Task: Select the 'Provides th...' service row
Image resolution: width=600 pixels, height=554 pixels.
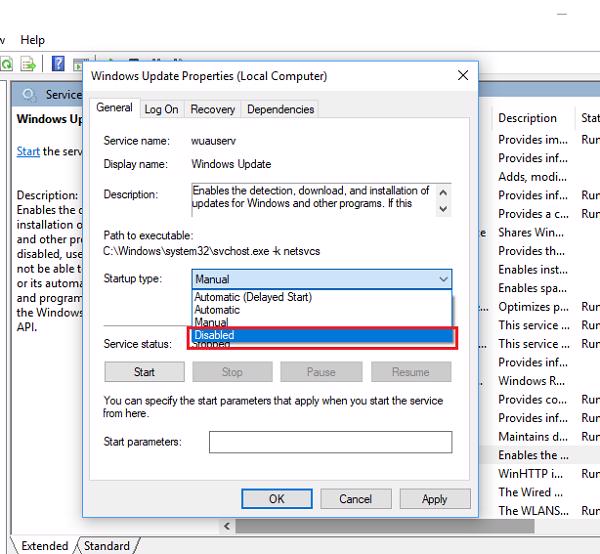Action: pyautogui.click(x=531, y=251)
